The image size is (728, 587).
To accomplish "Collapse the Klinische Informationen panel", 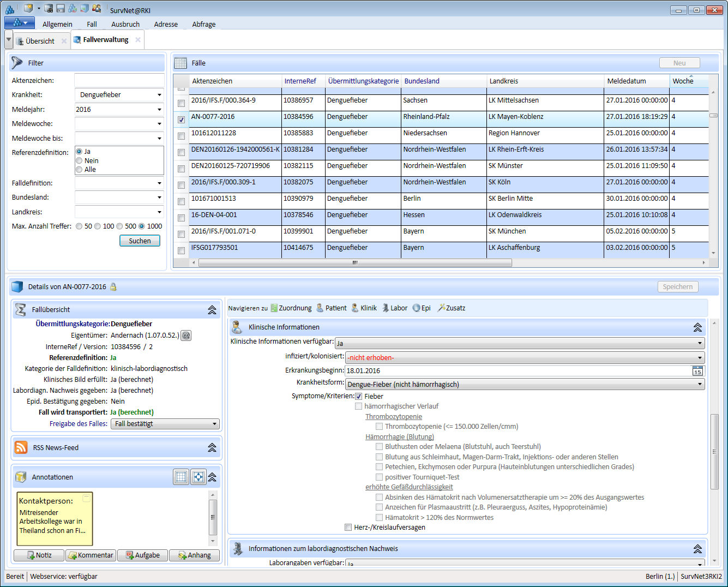I will [697, 327].
